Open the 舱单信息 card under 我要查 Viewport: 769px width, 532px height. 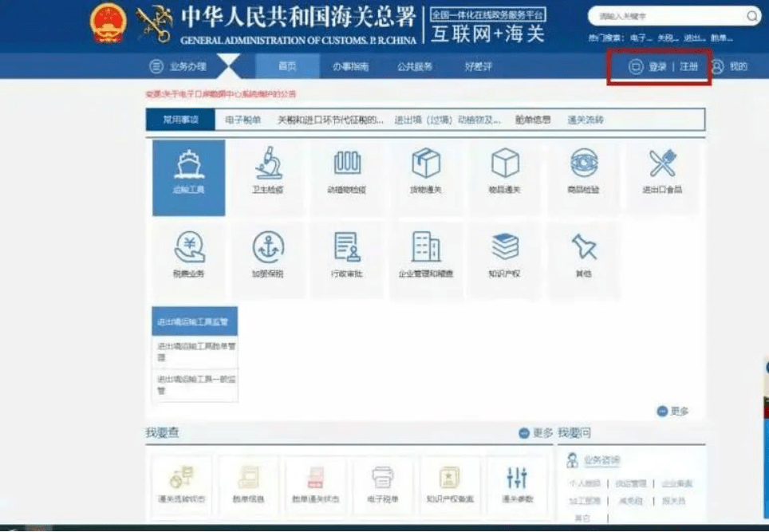[248, 484]
